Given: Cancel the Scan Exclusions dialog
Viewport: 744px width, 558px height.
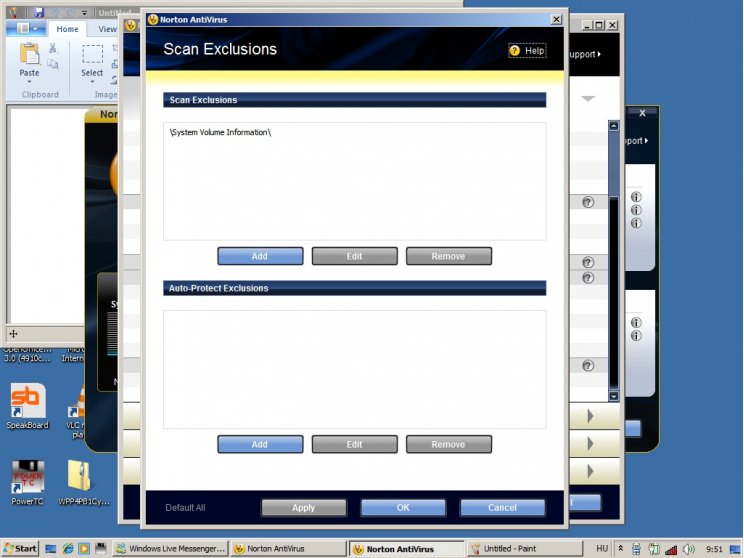Looking at the screenshot, I should pyautogui.click(x=502, y=508).
